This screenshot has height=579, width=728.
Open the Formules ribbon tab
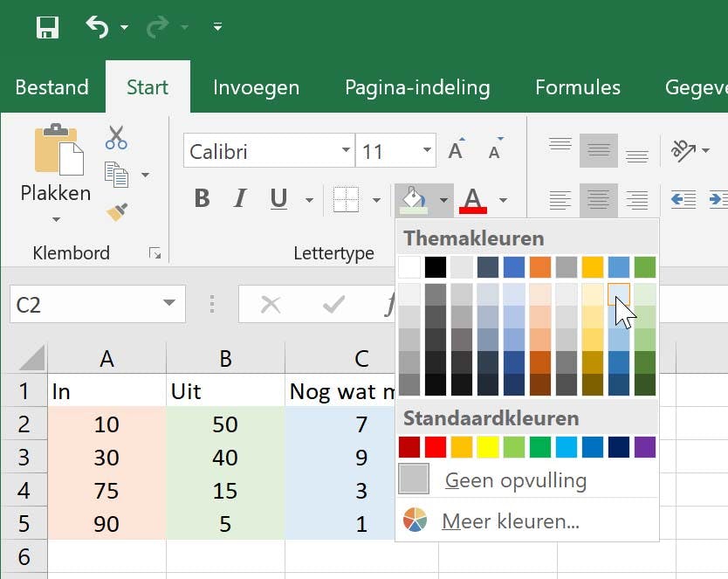click(x=577, y=87)
